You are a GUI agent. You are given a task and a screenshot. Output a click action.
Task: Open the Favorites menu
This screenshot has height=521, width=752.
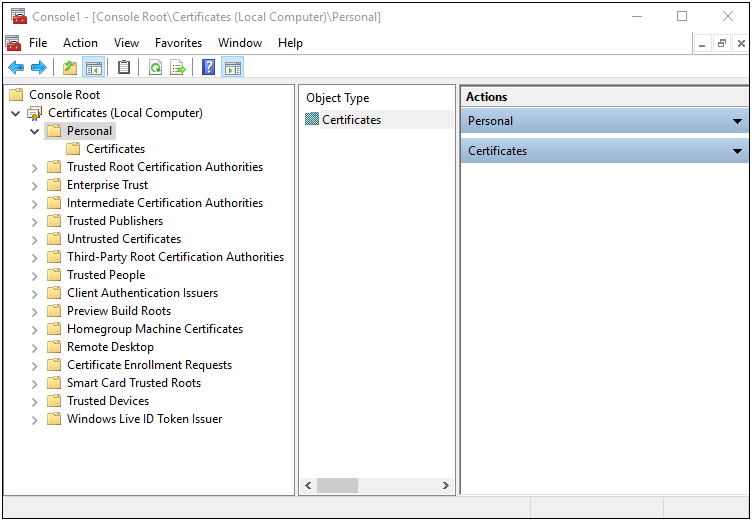pos(178,43)
